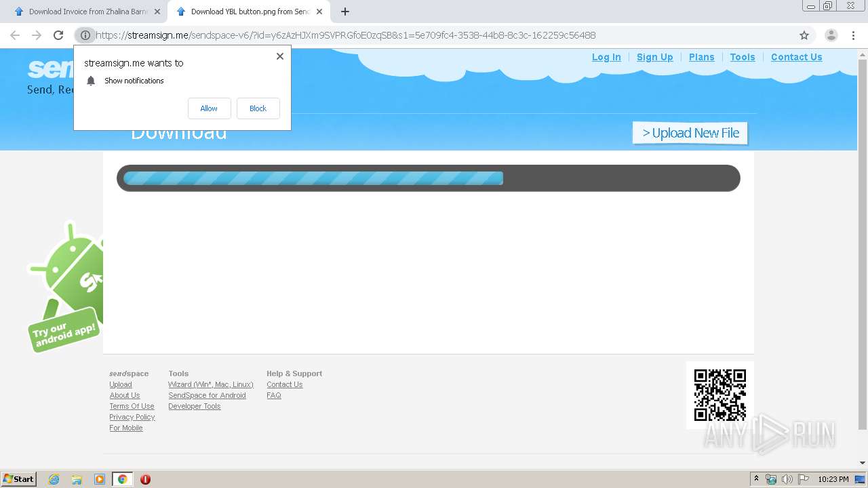
Task: Open the Privacy Policy link
Action: (x=132, y=417)
